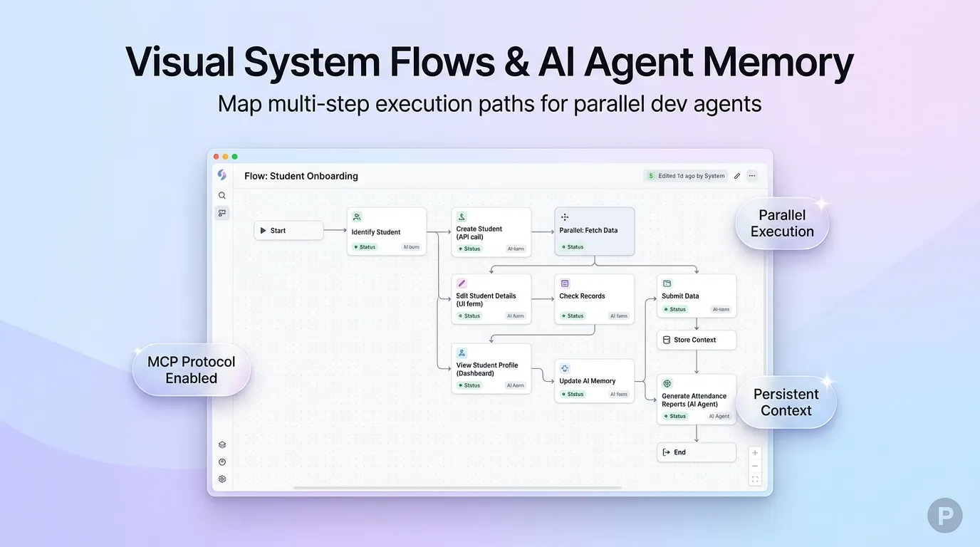The height and width of the screenshot is (547, 980).
Task: Click the gray tag badge on Check Records
Action: (x=619, y=316)
